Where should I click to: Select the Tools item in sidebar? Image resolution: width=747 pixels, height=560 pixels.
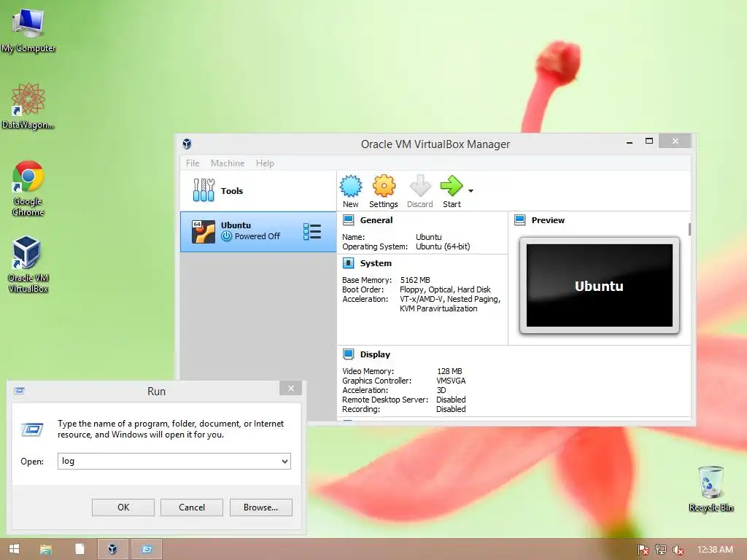[258, 191]
